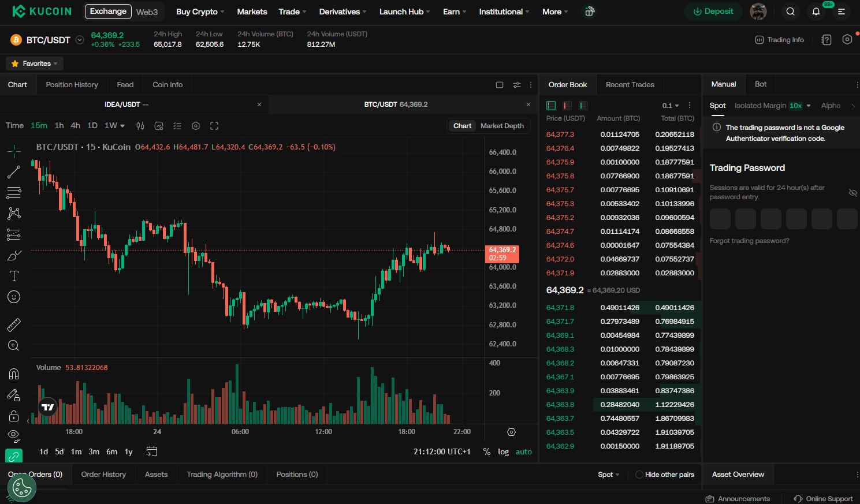Open the Spot filter dropdown in orders
This screenshot has height=504, width=860.
tap(609, 475)
